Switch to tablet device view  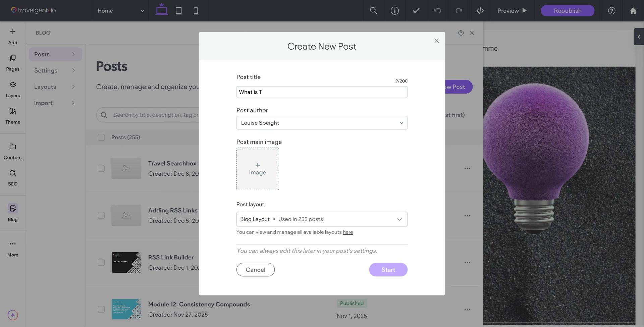pyautogui.click(x=179, y=11)
